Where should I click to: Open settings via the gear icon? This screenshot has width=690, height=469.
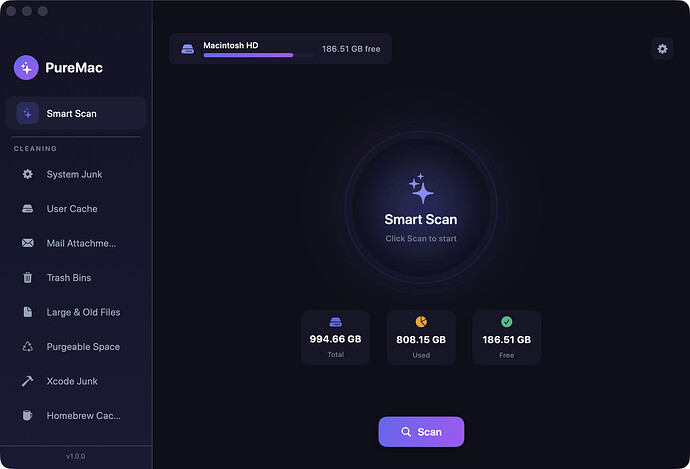(x=662, y=49)
